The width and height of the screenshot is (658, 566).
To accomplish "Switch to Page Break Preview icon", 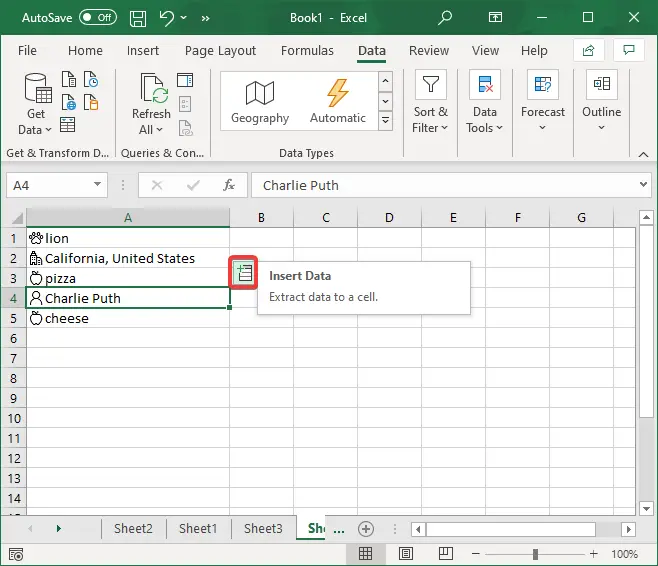I will (x=446, y=554).
